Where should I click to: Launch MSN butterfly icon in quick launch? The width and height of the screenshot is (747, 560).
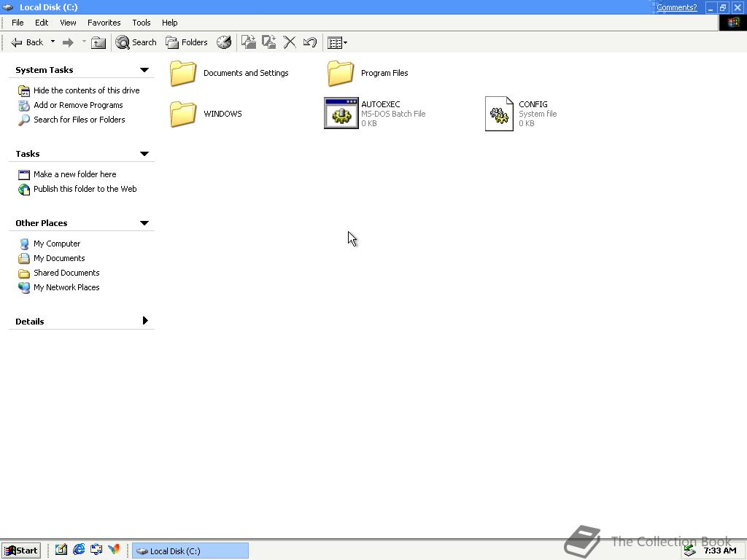click(x=114, y=550)
